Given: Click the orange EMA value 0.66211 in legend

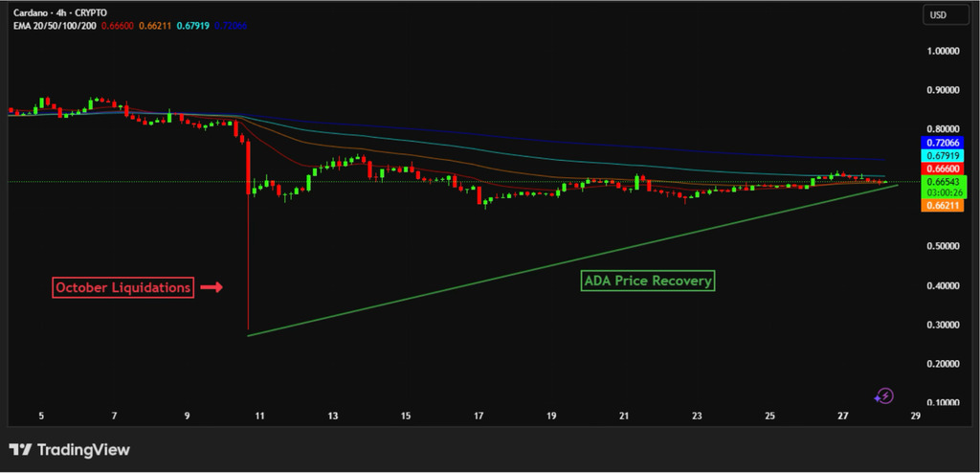Looking at the screenshot, I should (x=153, y=26).
